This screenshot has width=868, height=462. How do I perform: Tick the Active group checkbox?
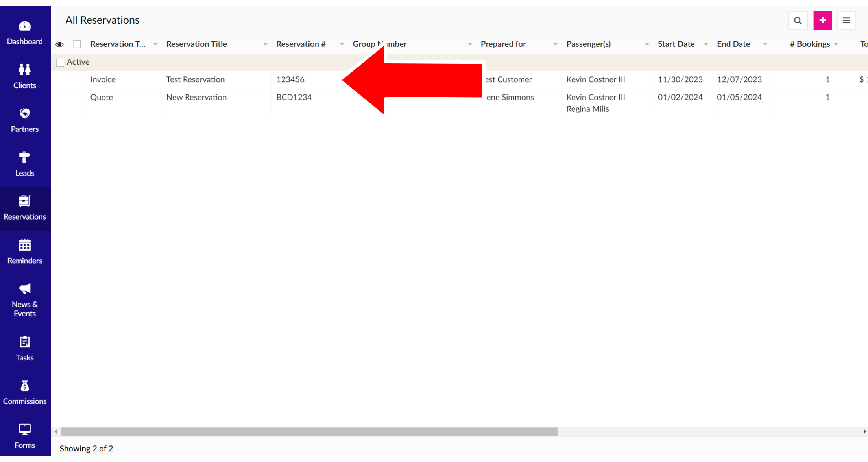point(60,63)
